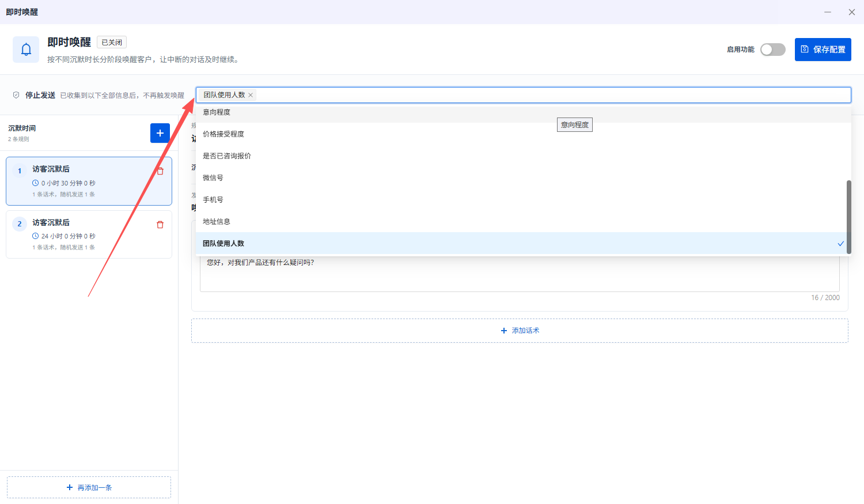Click the dropdown list scrollbar
Screen dimensions: 864x504
(848, 217)
